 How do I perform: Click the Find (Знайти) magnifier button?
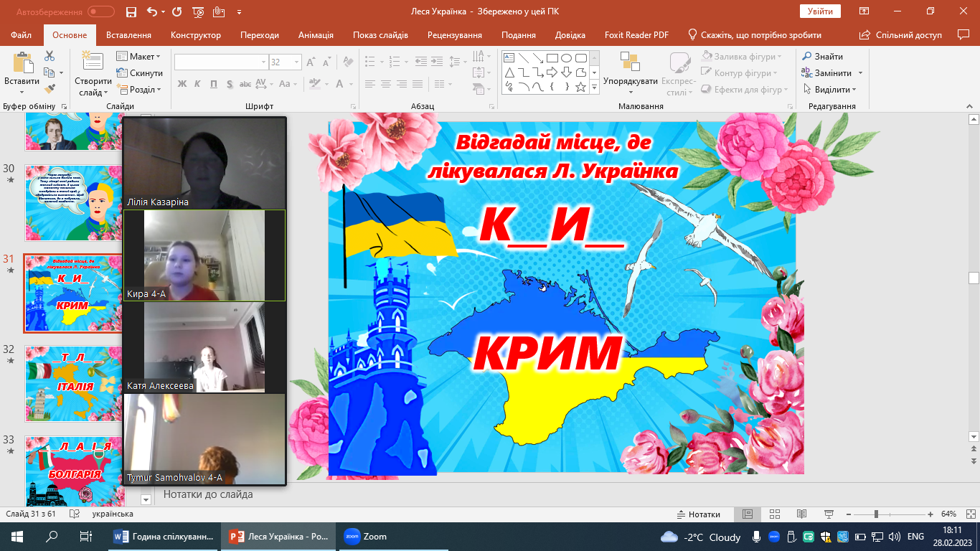click(822, 57)
